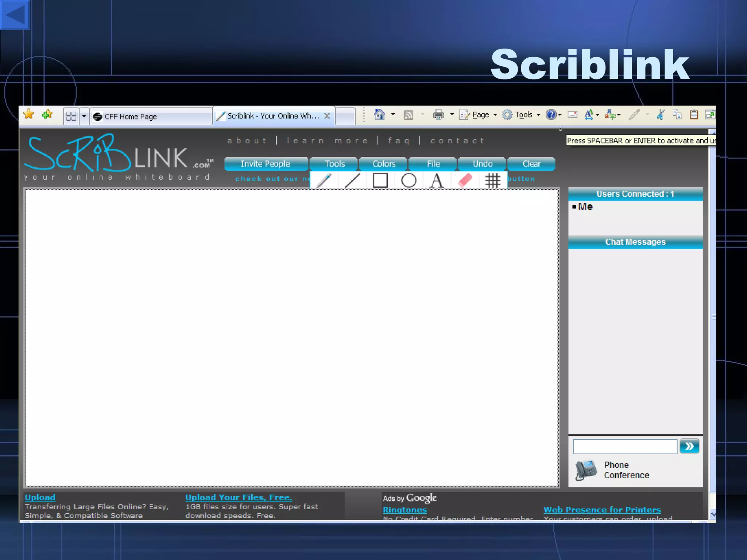Viewport: 747px width, 560px height.
Task: Close the Scriblink tab
Action: 327,116
